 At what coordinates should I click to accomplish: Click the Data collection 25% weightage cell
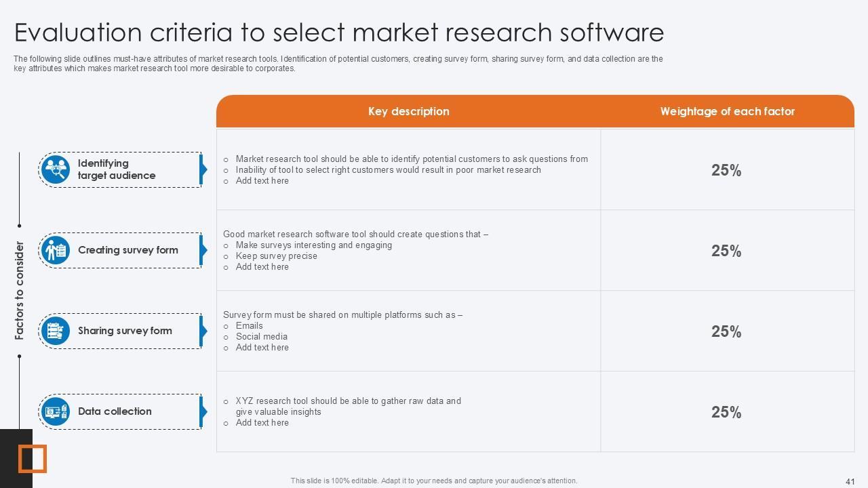(726, 412)
